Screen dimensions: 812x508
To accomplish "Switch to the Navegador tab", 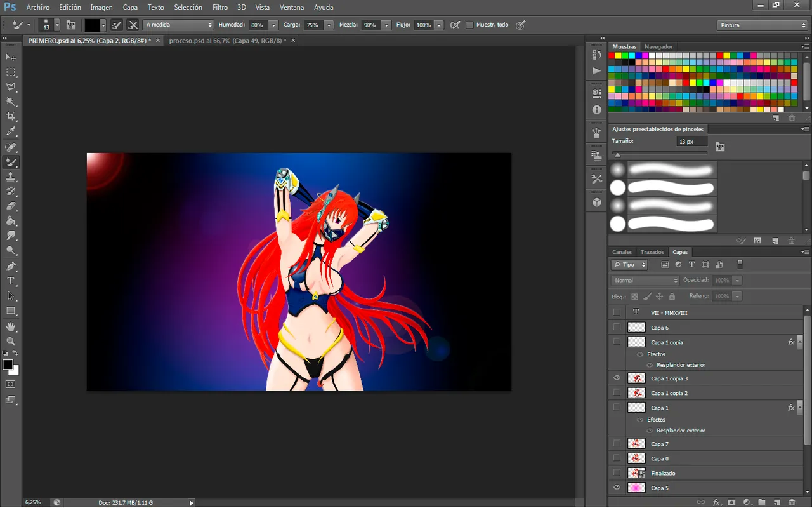I will [658, 46].
